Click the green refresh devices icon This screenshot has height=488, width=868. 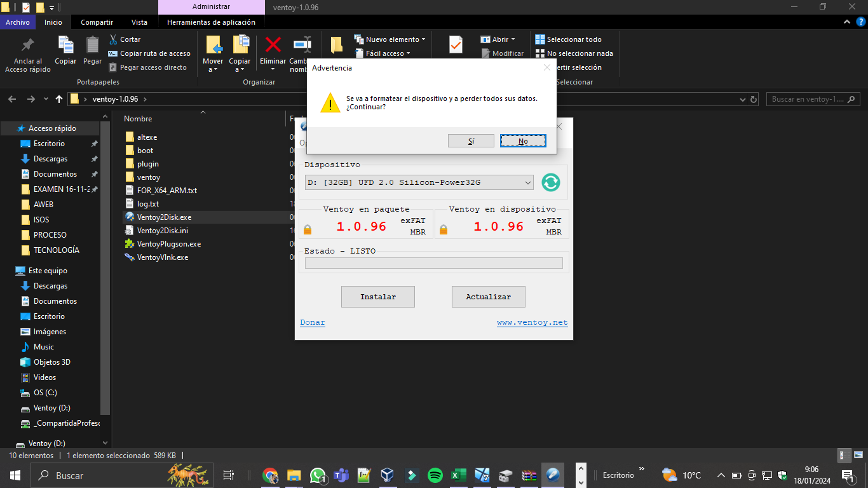click(550, 182)
